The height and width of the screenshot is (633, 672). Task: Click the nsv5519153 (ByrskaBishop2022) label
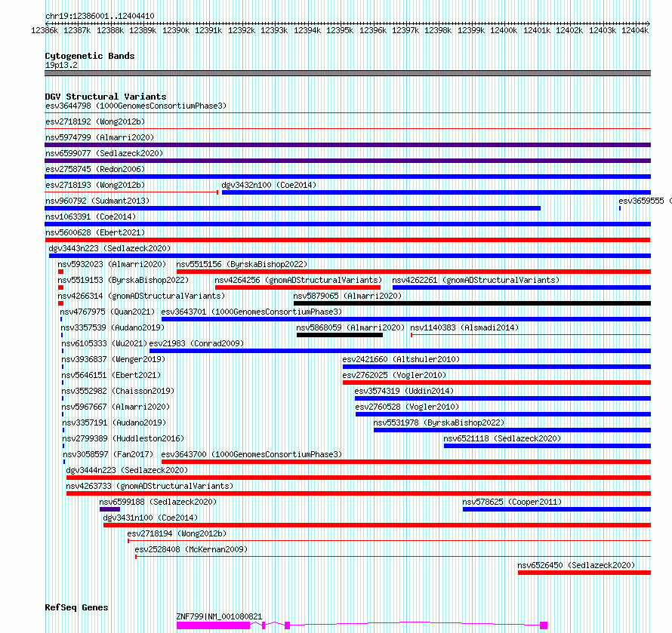coord(123,280)
